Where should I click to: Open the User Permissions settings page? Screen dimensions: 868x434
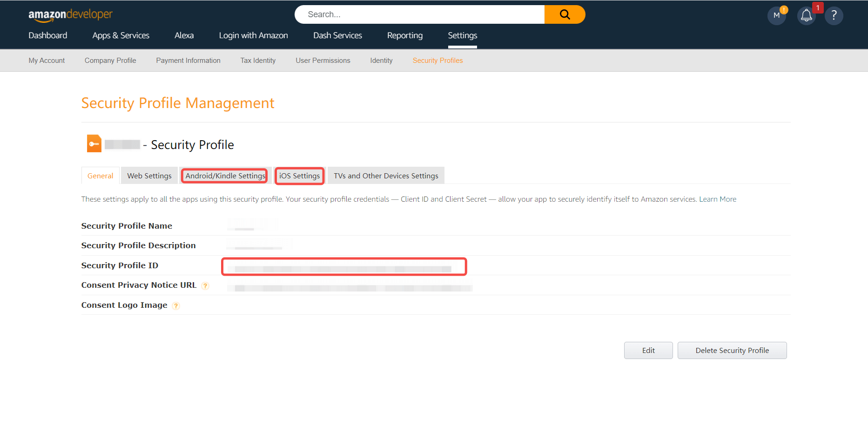[x=323, y=61]
